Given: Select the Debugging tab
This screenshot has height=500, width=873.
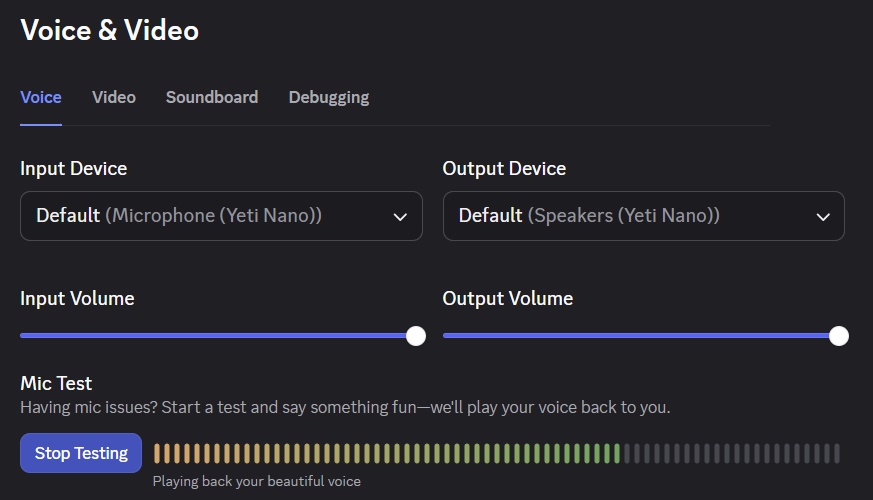Looking at the screenshot, I should 329,97.
